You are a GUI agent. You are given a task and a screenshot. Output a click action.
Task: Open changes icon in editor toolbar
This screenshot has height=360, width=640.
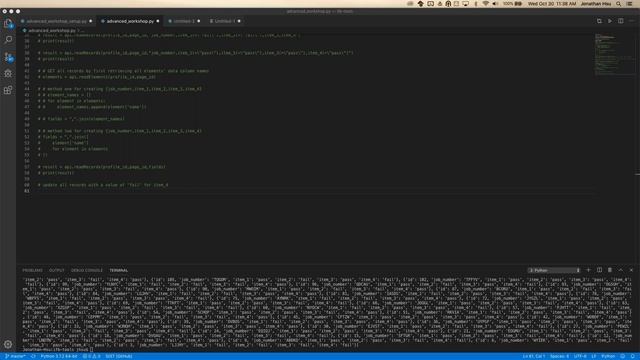[599, 21]
